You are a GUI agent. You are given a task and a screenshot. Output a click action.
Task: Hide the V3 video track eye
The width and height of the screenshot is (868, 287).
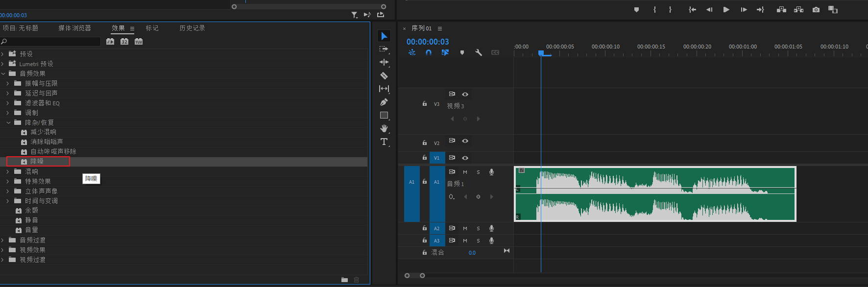click(465, 94)
